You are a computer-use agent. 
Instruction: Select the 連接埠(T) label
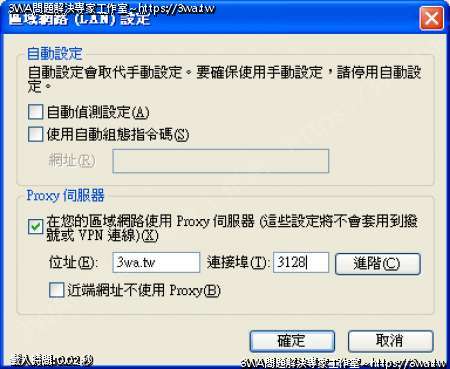tap(238, 263)
